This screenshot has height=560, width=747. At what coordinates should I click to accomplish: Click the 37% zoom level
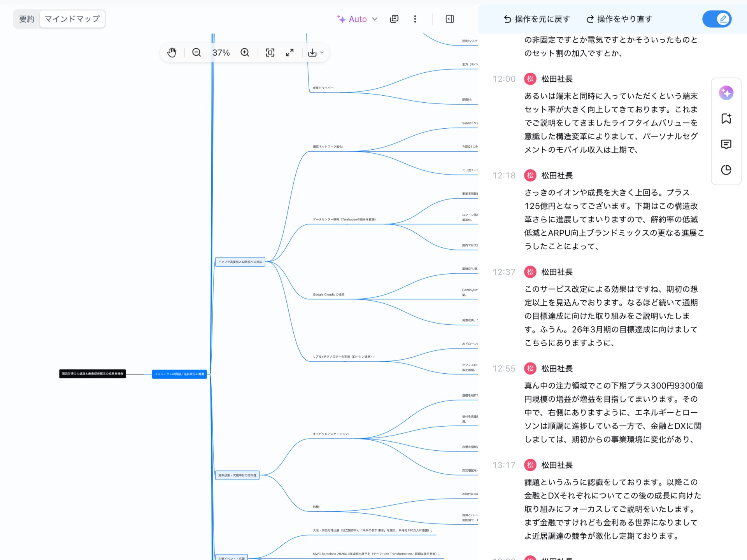click(x=221, y=52)
